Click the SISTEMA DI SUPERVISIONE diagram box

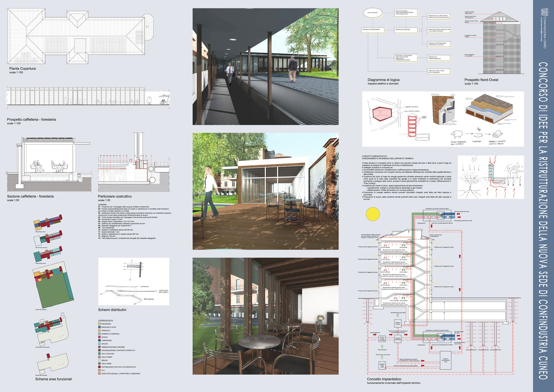pyautogui.click(x=373, y=30)
